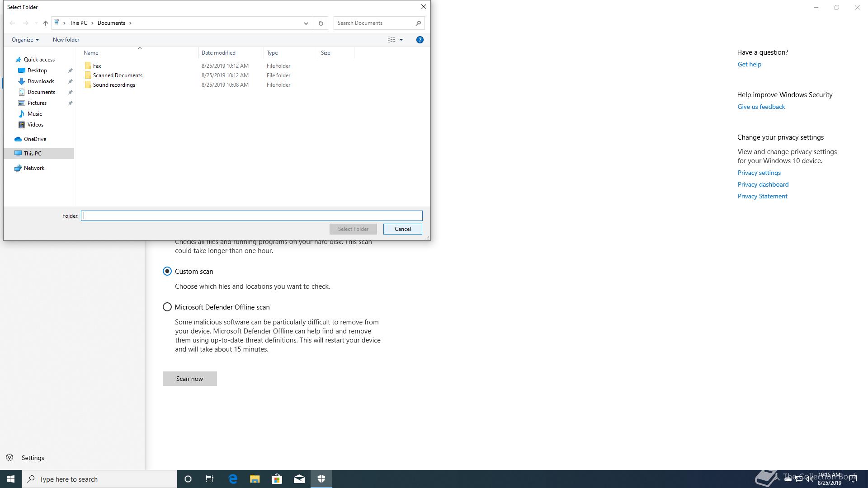Image resolution: width=868 pixels, height=488 pixels.
Task: Open Windows Security Settings gear
Action: (9, 457)
